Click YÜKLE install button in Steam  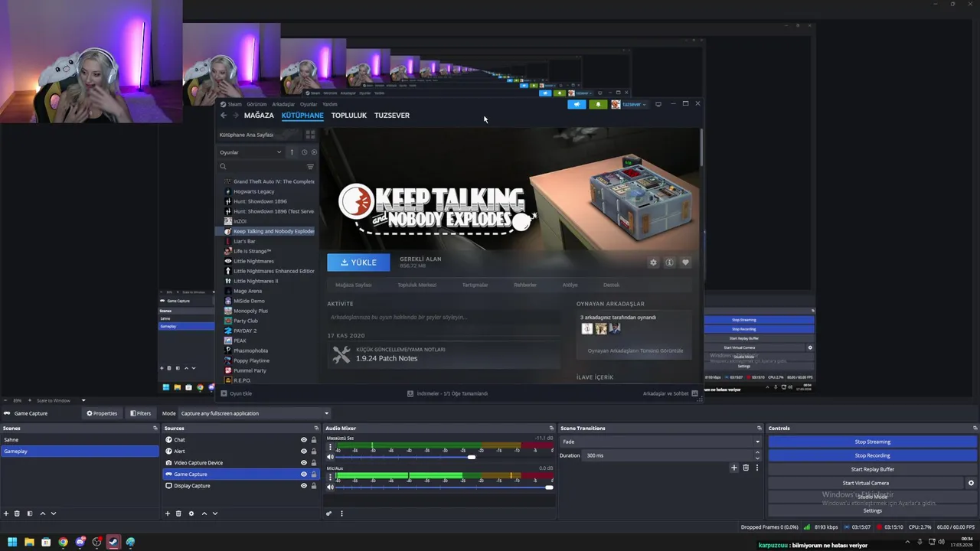pos(358,262)
